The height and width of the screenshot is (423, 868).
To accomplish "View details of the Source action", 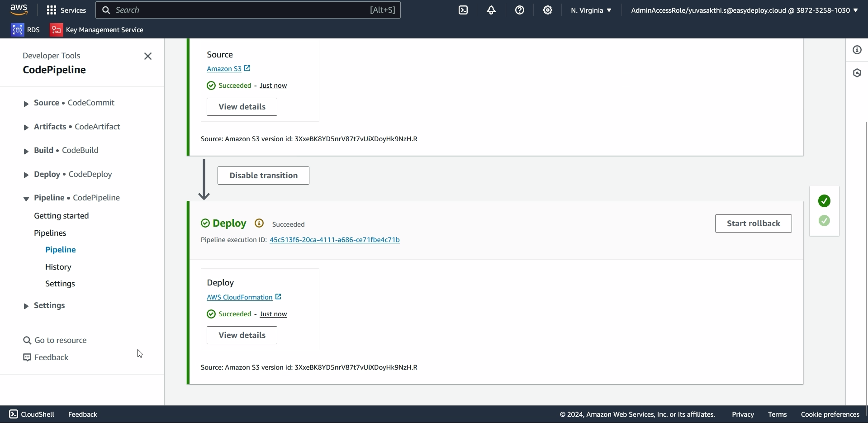I will point(242,107).
